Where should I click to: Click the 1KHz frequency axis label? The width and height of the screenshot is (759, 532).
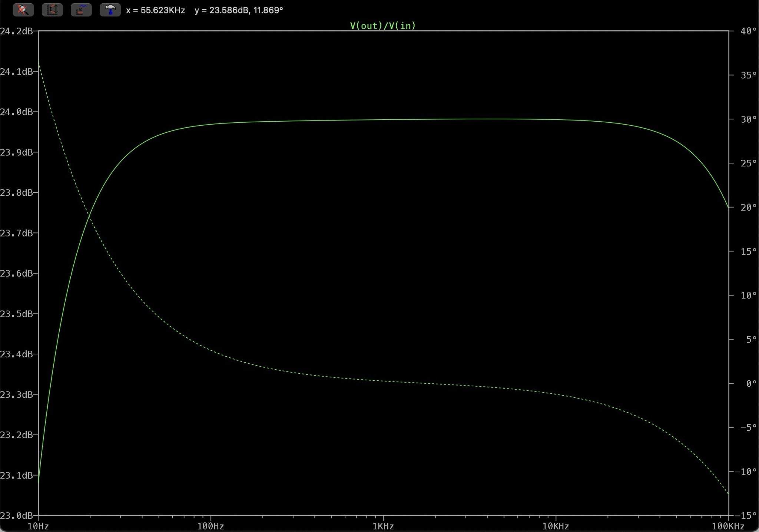[x=383, y=526]
